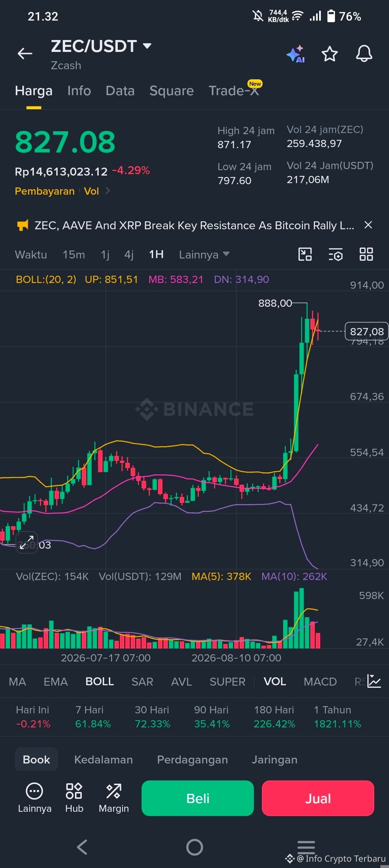Screen dimensions: 389x868
Task: Tap the 827.08 large price display
Action: click(x=65, y=142)
